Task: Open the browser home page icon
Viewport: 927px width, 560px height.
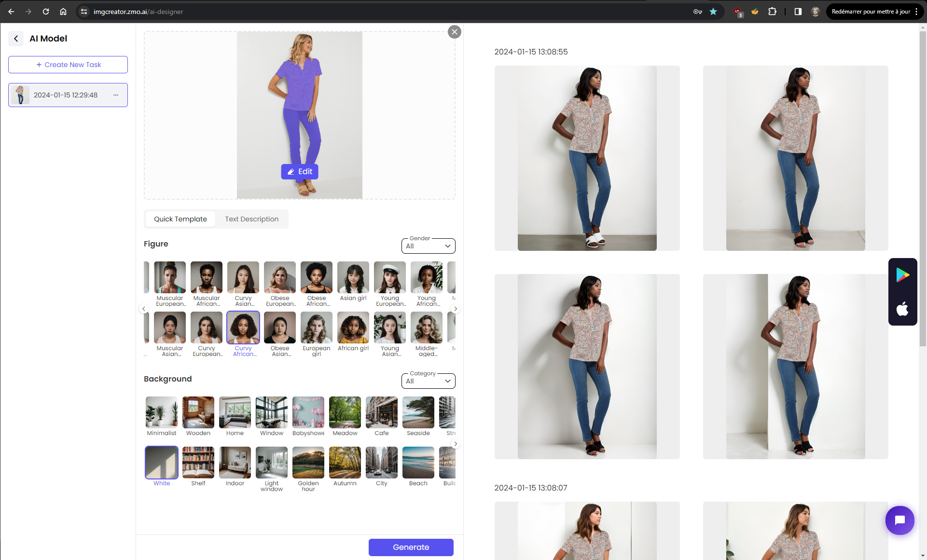Action: pos(63,12)
